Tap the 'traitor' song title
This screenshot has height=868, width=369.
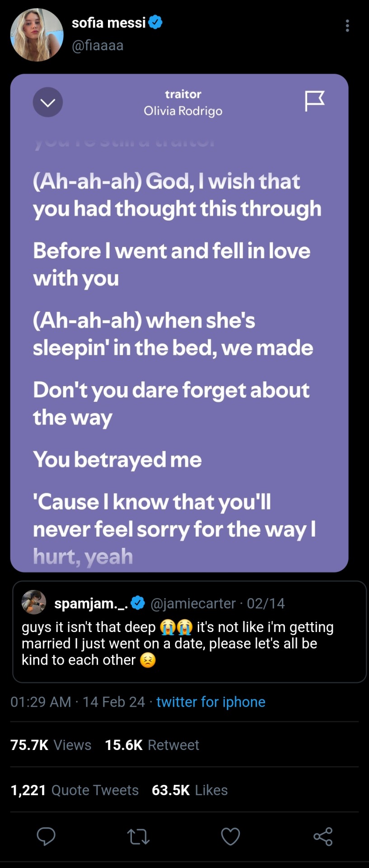pos(183,94)
